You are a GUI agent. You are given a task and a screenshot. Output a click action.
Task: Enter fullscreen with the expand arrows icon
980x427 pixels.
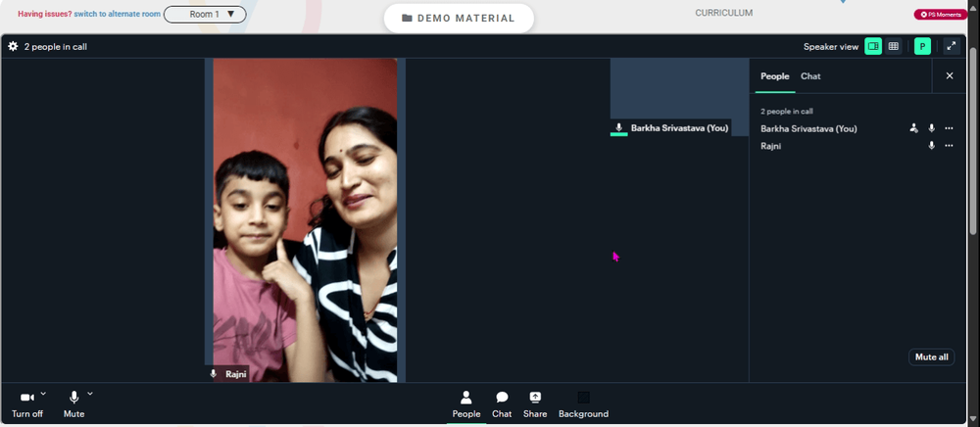[952, 46]
